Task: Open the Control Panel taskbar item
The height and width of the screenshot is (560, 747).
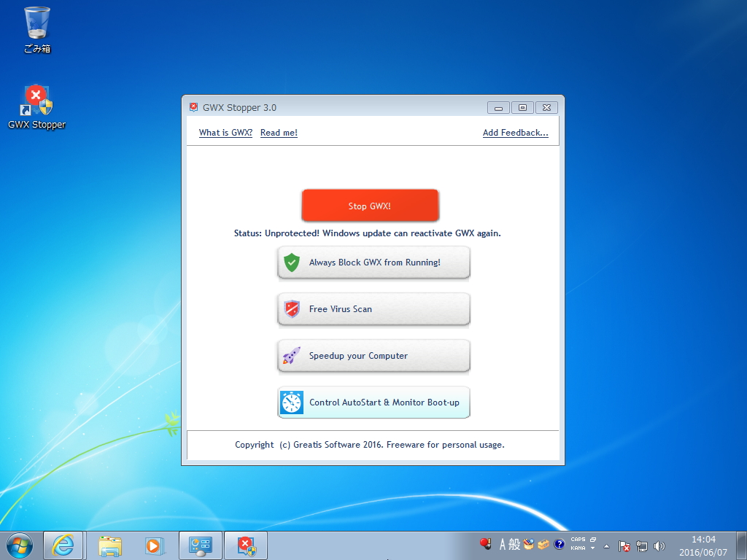Action: click(200, 545)
